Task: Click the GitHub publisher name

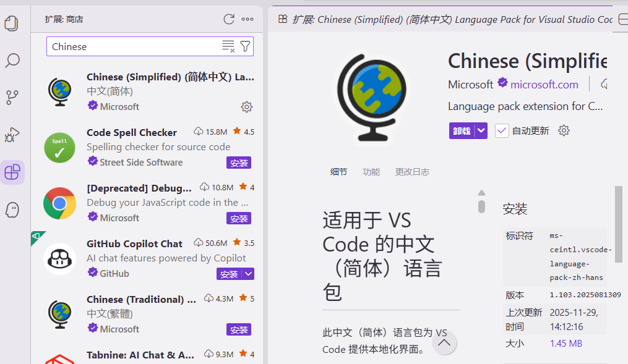Action: pos(114,273)
